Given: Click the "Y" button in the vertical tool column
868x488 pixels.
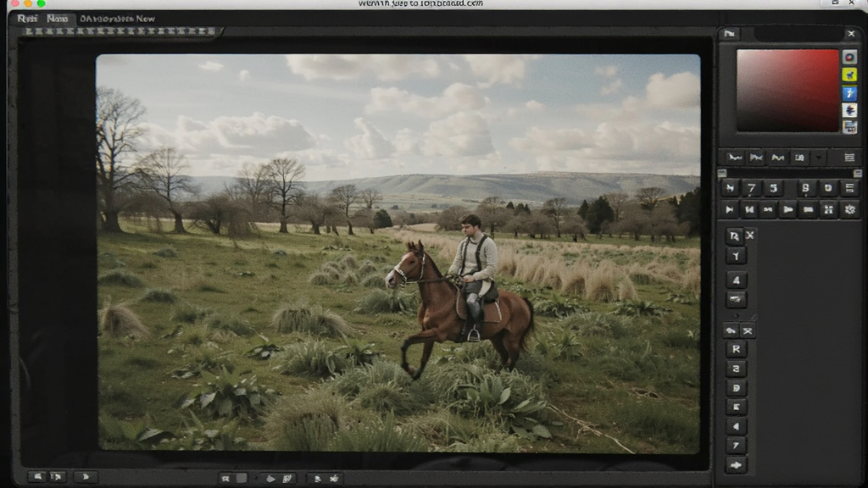Looking at the screenshot, I should pos(737,256).
